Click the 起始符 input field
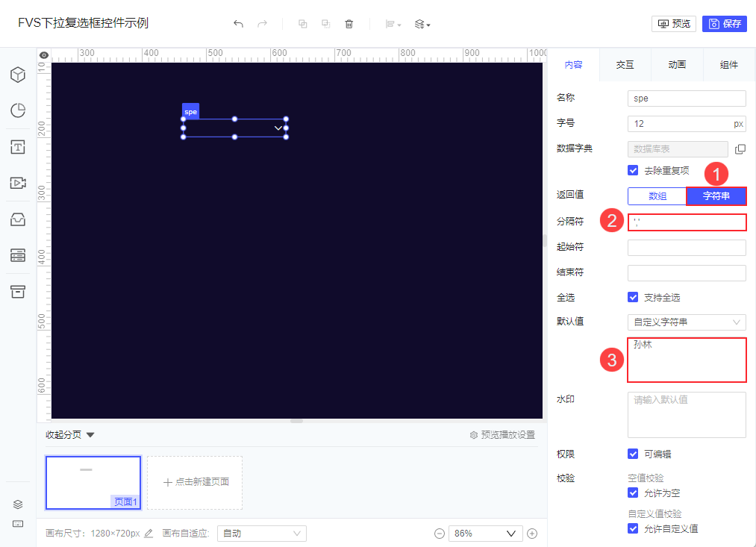This screenshot has height=547, width=756. [687, 248]
